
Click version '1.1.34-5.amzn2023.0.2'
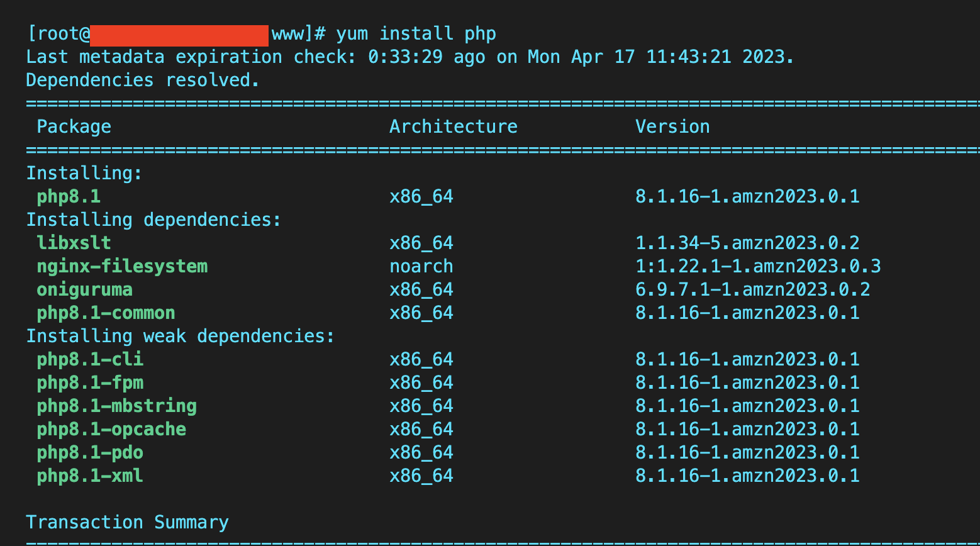click(x=747, y=243)
